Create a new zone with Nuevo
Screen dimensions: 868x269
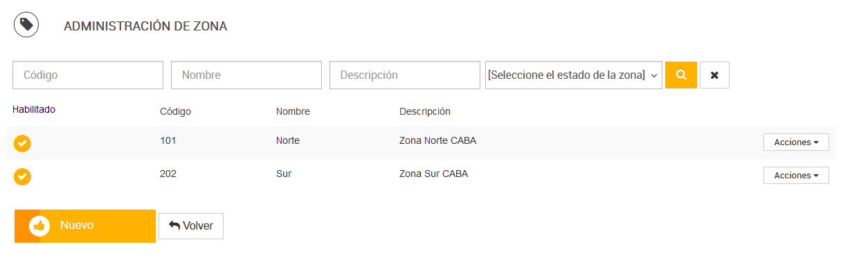pos(85,226)
